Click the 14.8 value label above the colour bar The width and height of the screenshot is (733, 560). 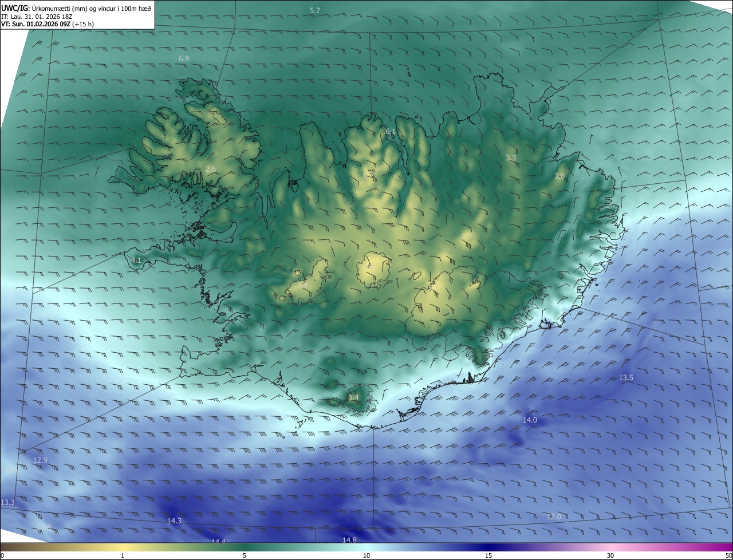point(349,540)
